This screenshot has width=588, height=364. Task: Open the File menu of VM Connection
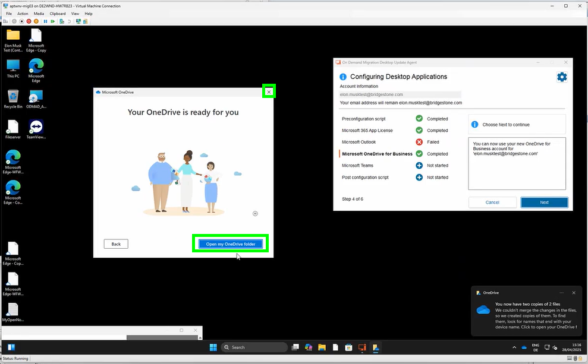click(x=9, y=14)
